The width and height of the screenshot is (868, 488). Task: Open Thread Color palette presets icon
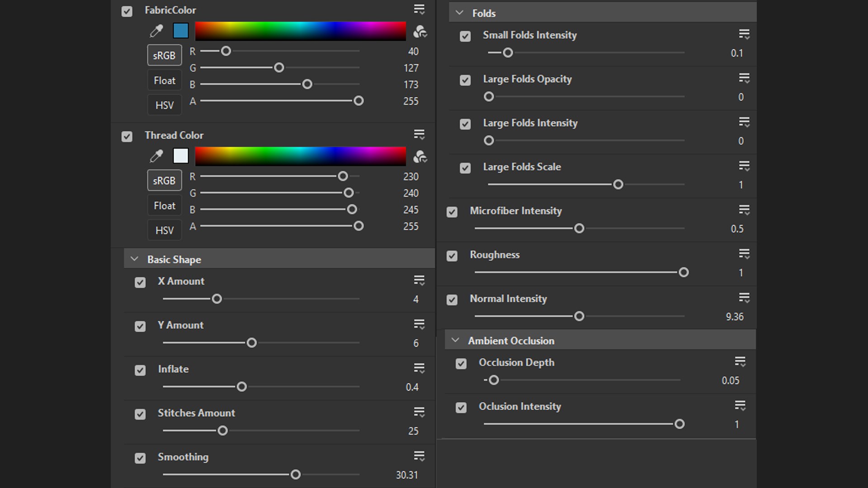(420, 156)
